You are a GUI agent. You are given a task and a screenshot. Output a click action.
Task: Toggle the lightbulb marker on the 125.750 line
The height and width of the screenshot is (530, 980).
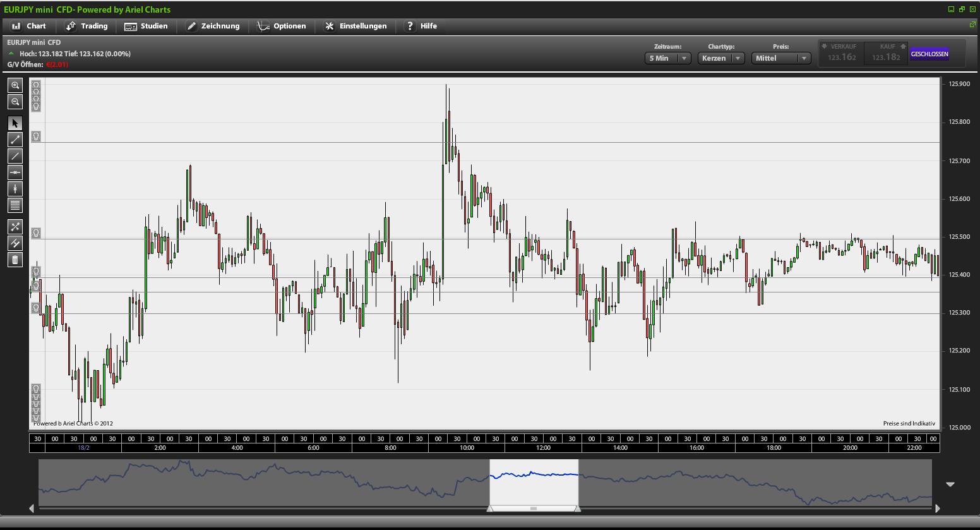(36, 136)
